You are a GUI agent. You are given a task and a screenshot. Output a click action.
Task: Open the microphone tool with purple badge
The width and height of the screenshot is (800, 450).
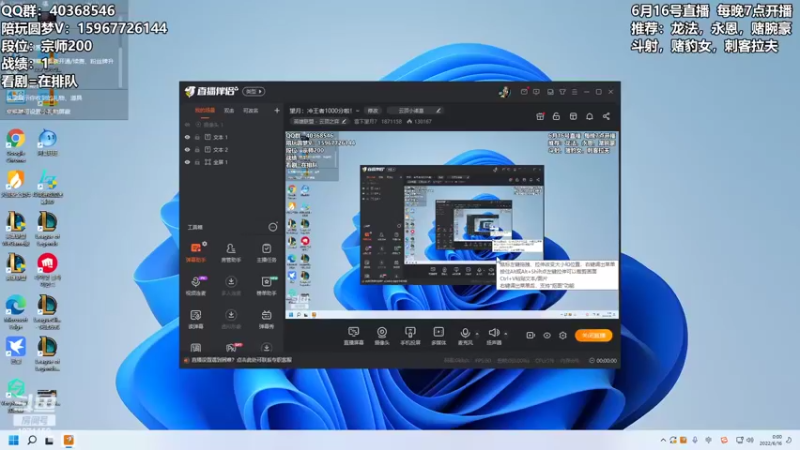tap(196, 286)
